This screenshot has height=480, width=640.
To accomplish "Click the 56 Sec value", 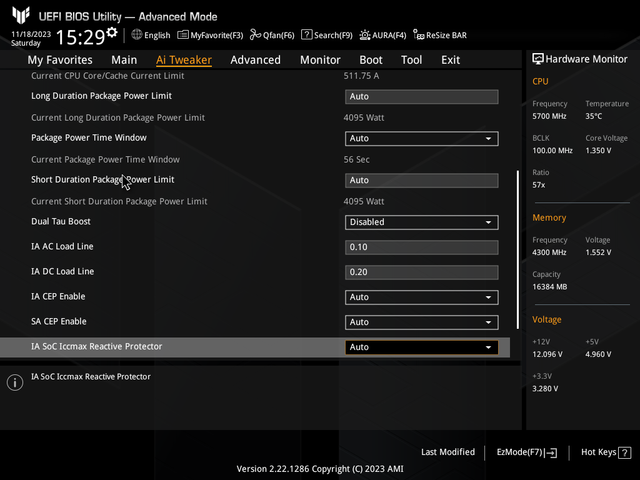I will [x=356, y=160].
